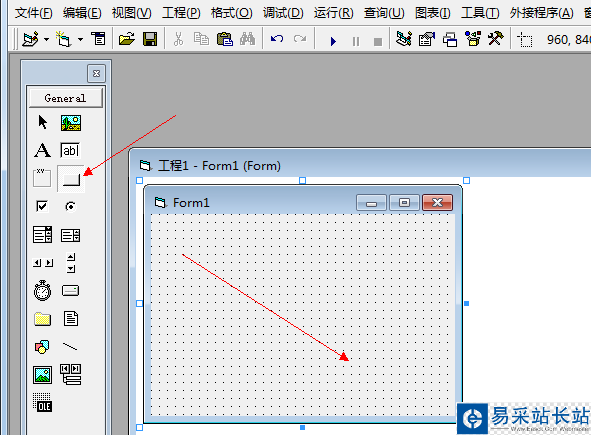
Task: Click the Open Project folder icon
Action: (127, 39)
